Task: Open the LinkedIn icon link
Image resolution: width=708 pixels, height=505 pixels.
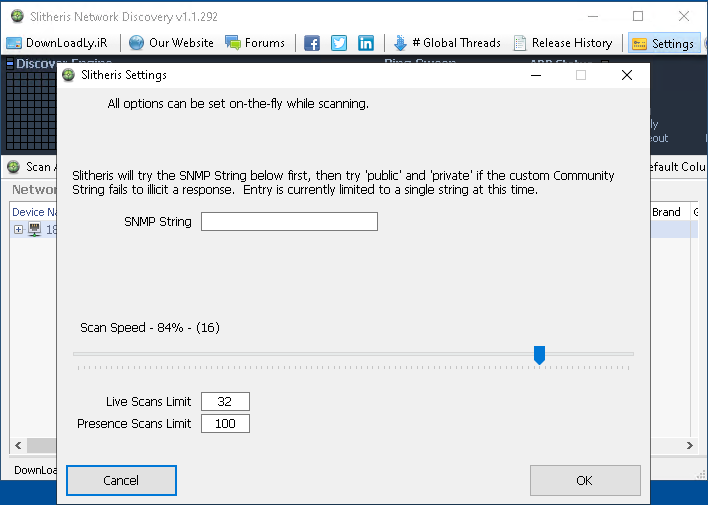Action: [x=366, y=43]
